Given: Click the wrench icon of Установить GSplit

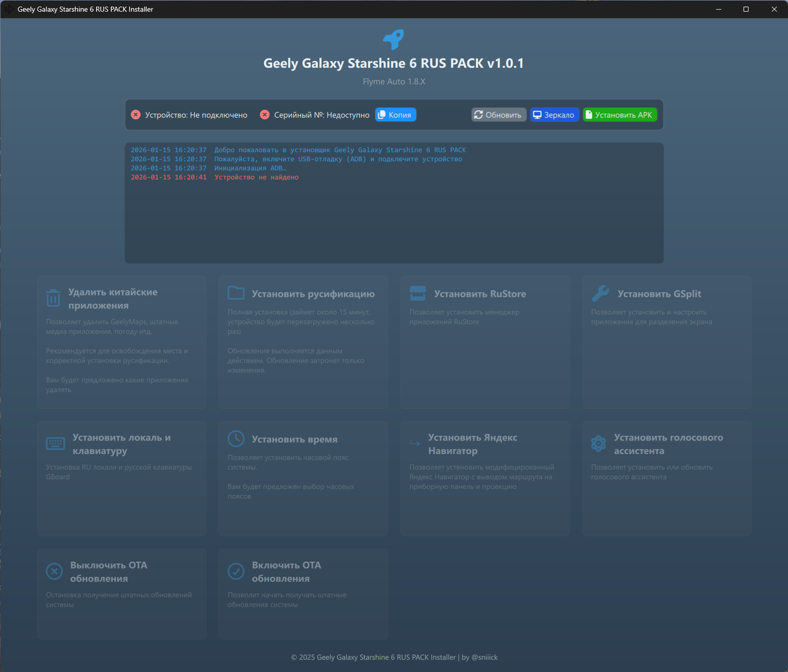Looking at the screenshot, I should [x=600, y=294].
